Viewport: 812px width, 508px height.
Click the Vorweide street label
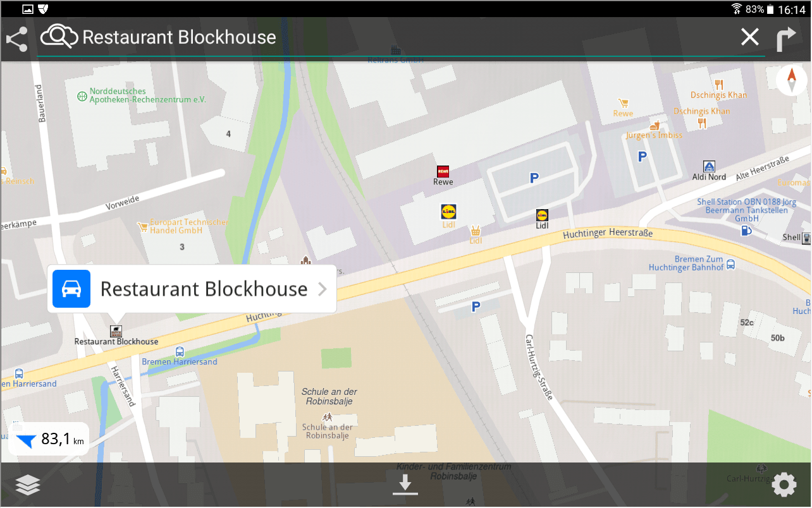[123, 203]
